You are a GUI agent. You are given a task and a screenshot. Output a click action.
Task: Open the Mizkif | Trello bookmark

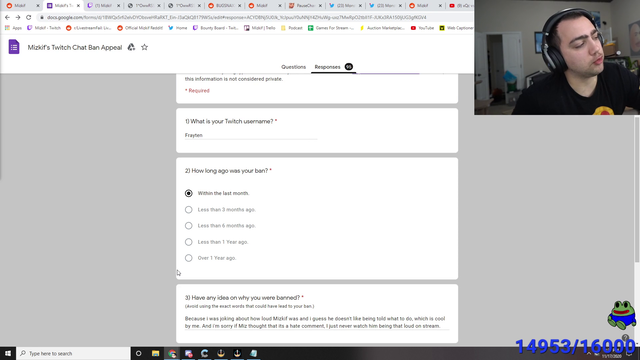(260, 28)
